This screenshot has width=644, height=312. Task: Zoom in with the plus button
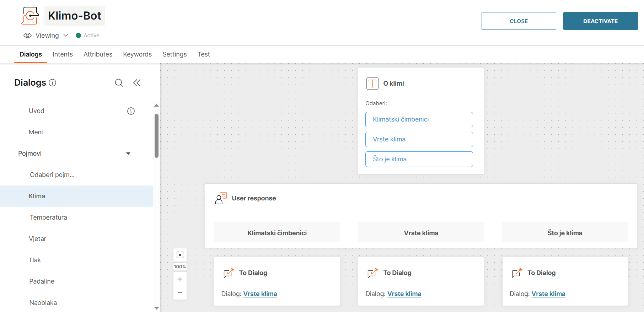[x=180, y=279]
